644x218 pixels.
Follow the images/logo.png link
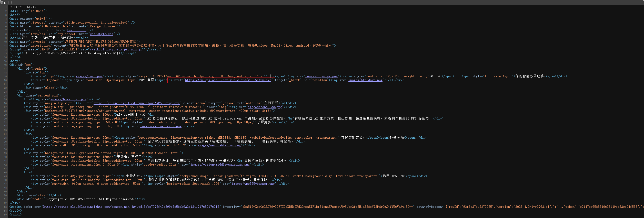89,76
